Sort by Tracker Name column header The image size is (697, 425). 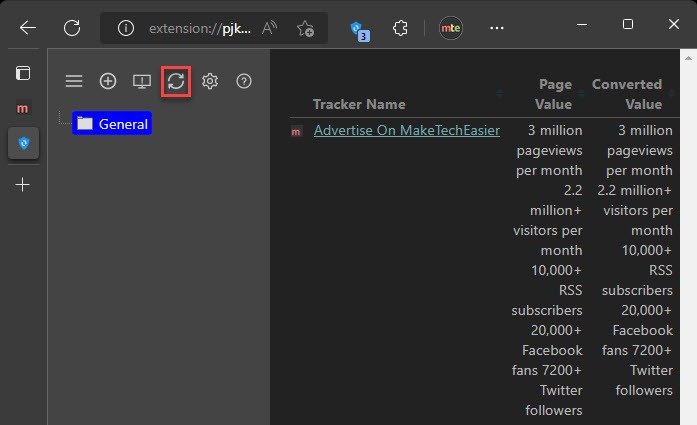(359, 104)
